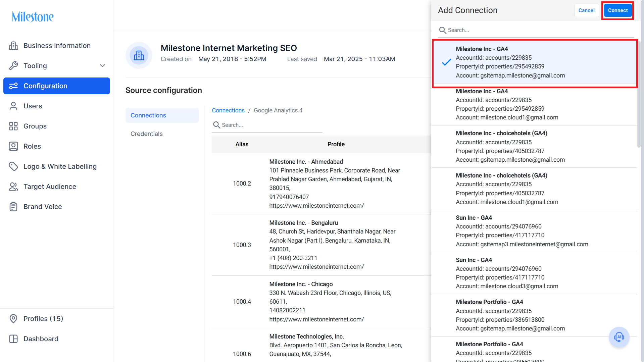Focus the connections table search field
This screenshot has width=644, height=362.
pyautogui.click(x=267, y=125)
